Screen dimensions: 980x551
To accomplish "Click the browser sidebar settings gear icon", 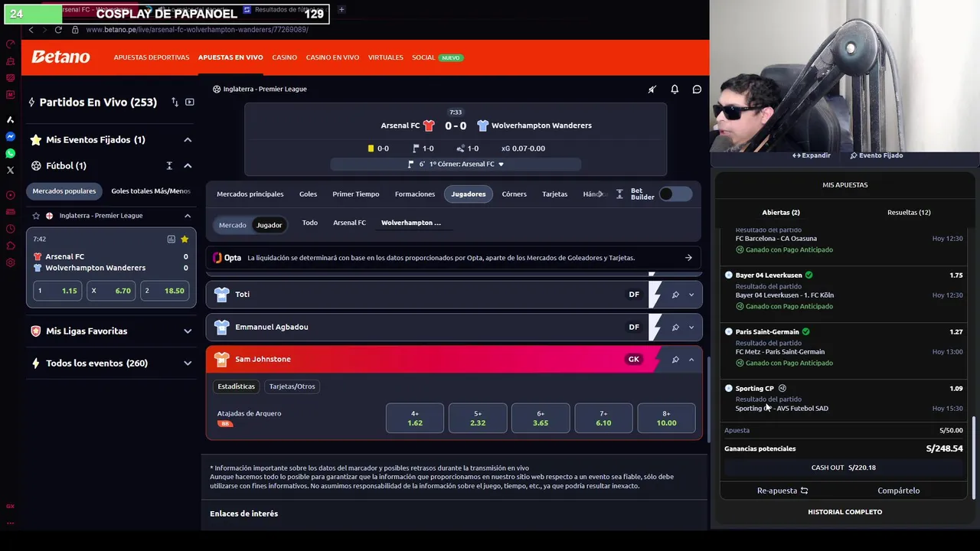I will click(x=10, y=262).
